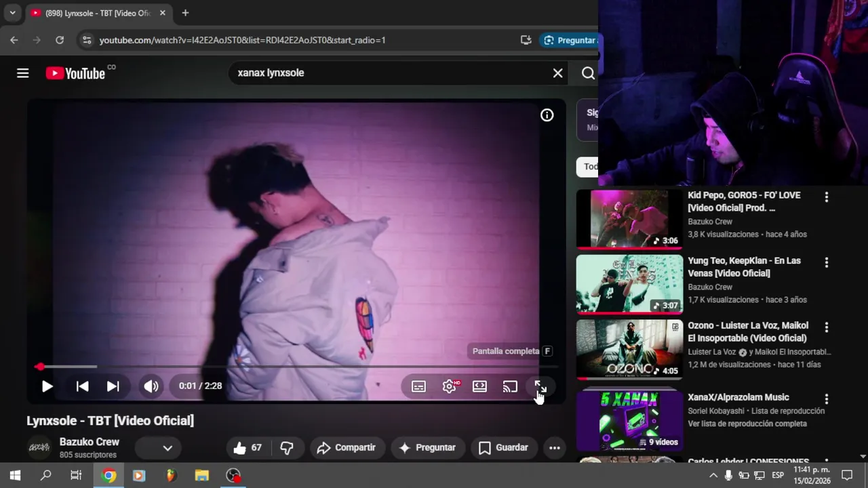
Task: Open OBS Studio from the taskbar
Action: pos(233,475)
